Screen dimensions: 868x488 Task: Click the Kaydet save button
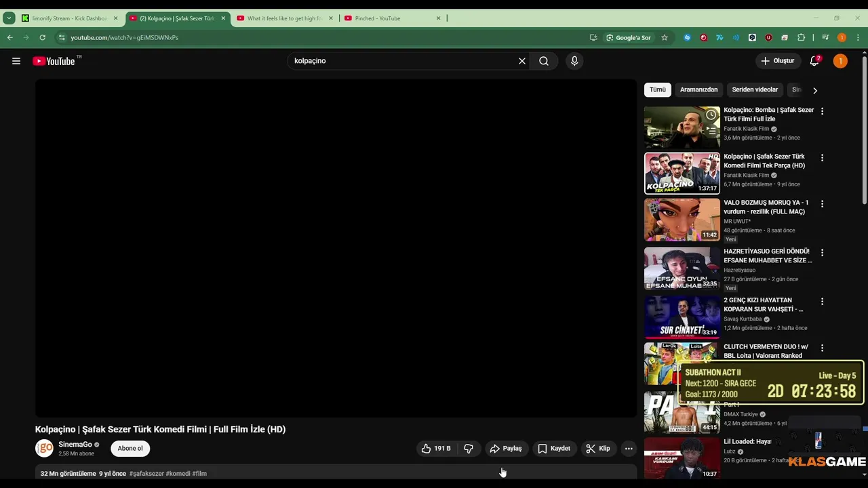[x=554, y=448]
